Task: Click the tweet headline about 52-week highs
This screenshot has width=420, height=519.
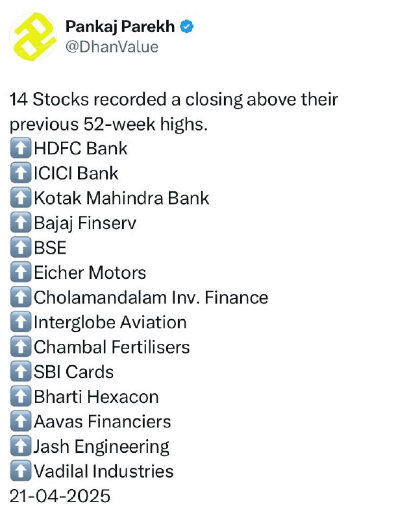Action: (173, 112)
